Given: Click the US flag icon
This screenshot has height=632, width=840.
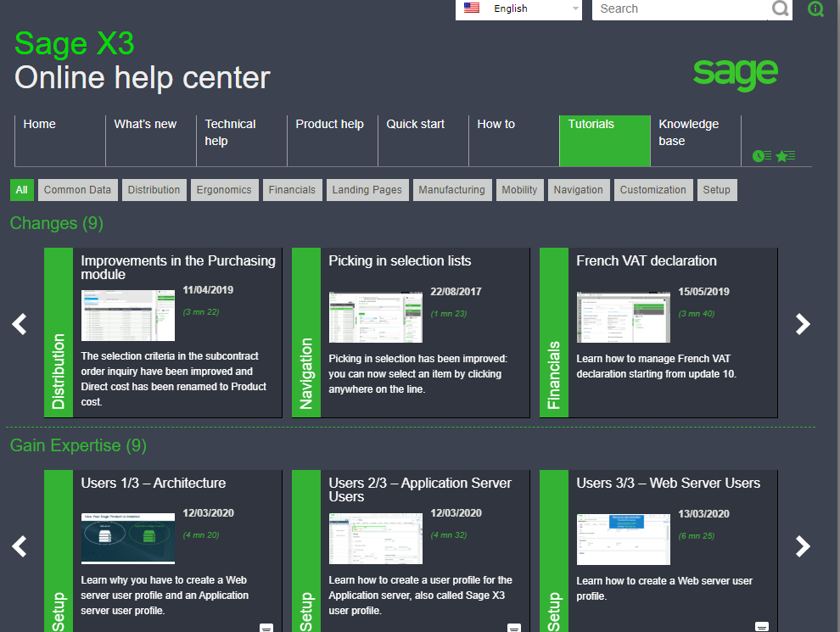Looking at the screenshot, I should [x=472, y=8].
